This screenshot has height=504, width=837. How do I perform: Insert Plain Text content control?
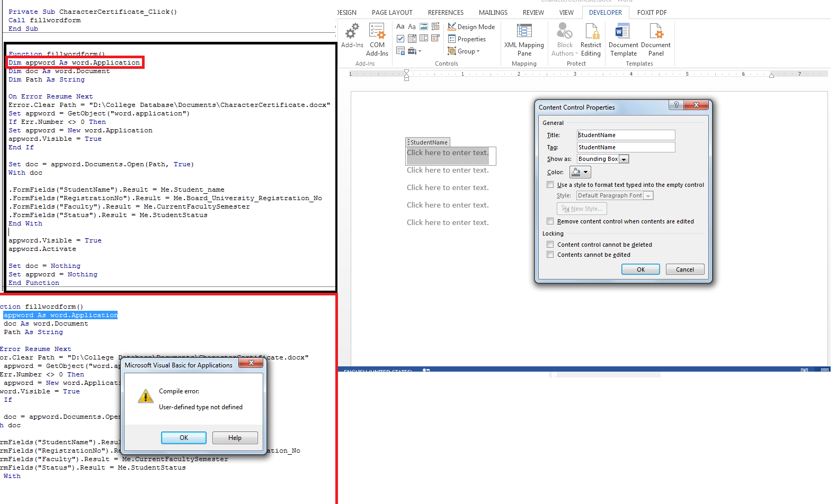click(412, 26)
